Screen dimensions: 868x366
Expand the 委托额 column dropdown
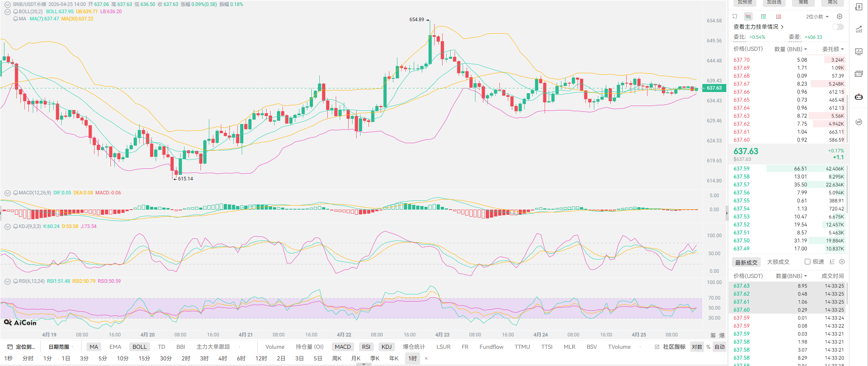[833, 49]
